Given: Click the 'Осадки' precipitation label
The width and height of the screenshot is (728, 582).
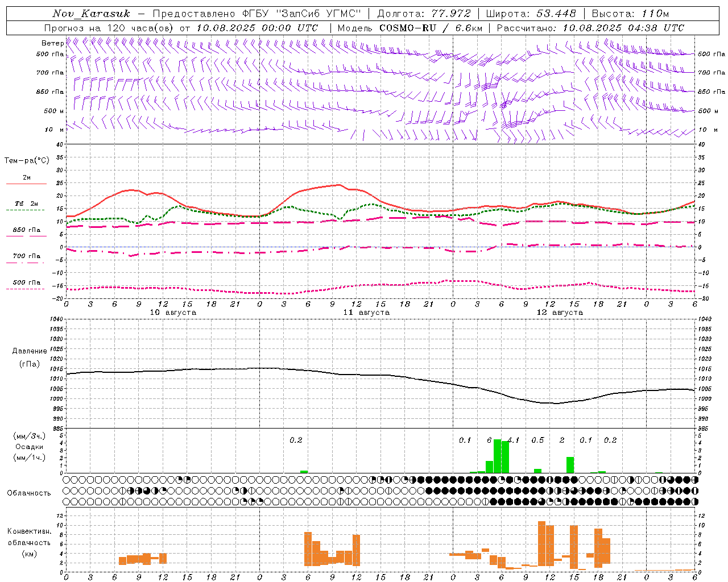Looking at the screenshot, I should (x=30, y=447).
